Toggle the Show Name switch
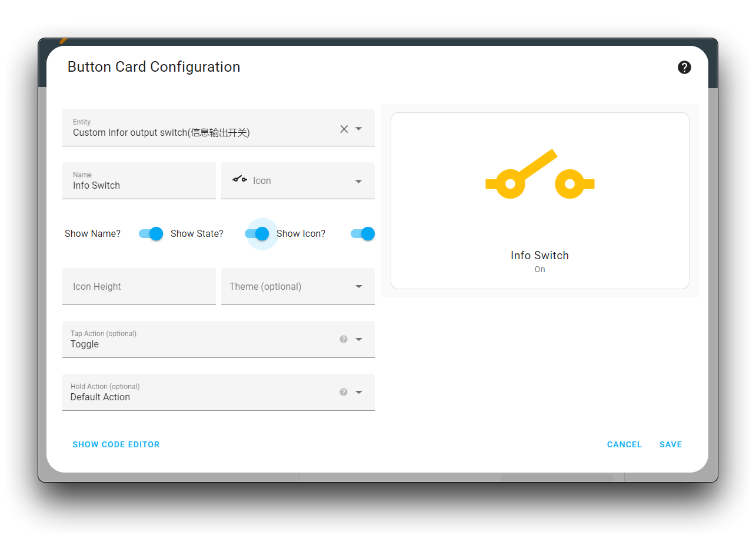 click(x=151, y=233)
